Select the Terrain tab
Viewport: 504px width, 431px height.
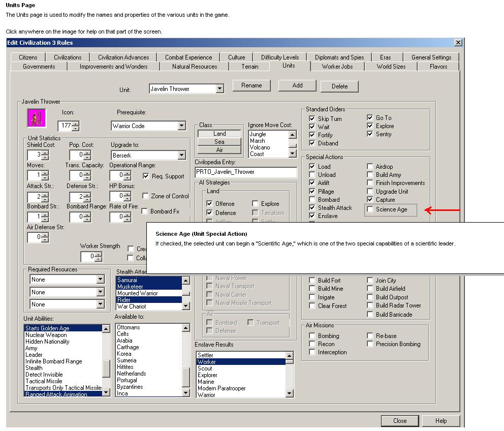[250, 66]
